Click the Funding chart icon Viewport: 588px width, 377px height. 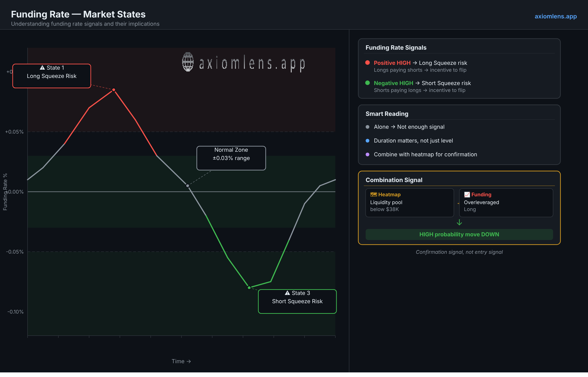pos(467,195)
